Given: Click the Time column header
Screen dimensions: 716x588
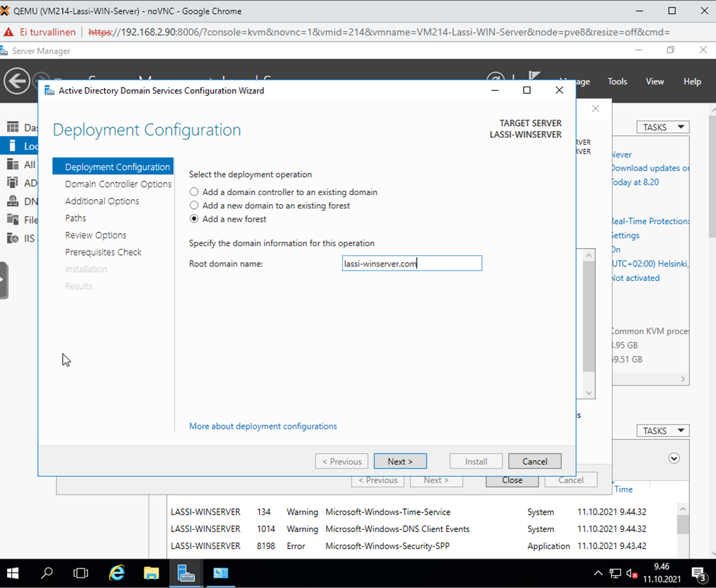Looking at the screenshot, I should click(x=623, y=489).
